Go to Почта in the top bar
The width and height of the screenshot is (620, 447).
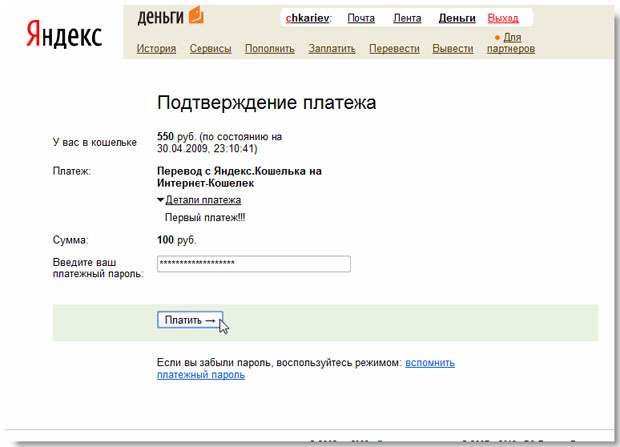coord(361,18)
